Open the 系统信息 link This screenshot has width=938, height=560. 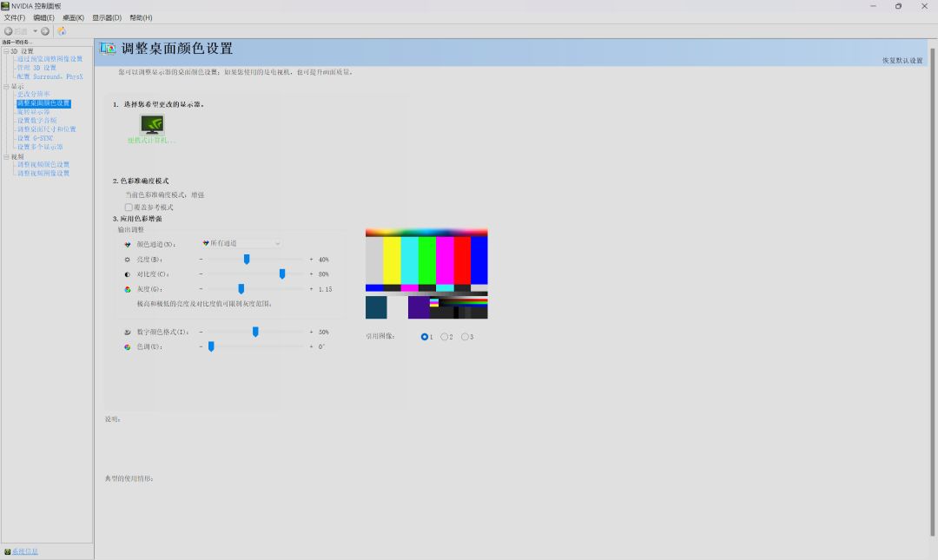pyautogui.click(x=25, y=551)
